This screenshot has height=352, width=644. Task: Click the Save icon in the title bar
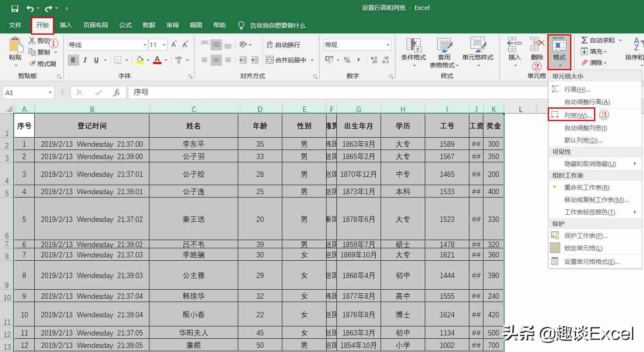(x=15, y=8)
